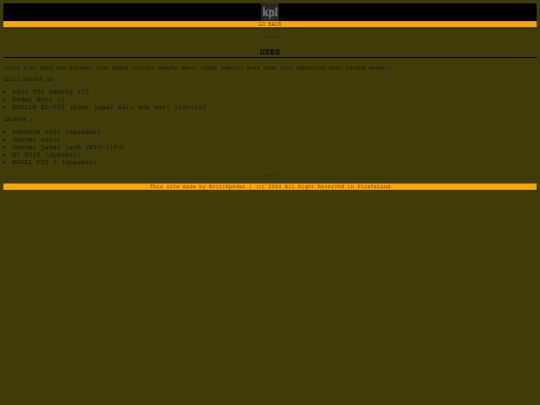Image resolution: width=540 pixels, height=405 pixels.
Task: Click the footer text 'This site made by Kritikpedas'
Action: 197,187
